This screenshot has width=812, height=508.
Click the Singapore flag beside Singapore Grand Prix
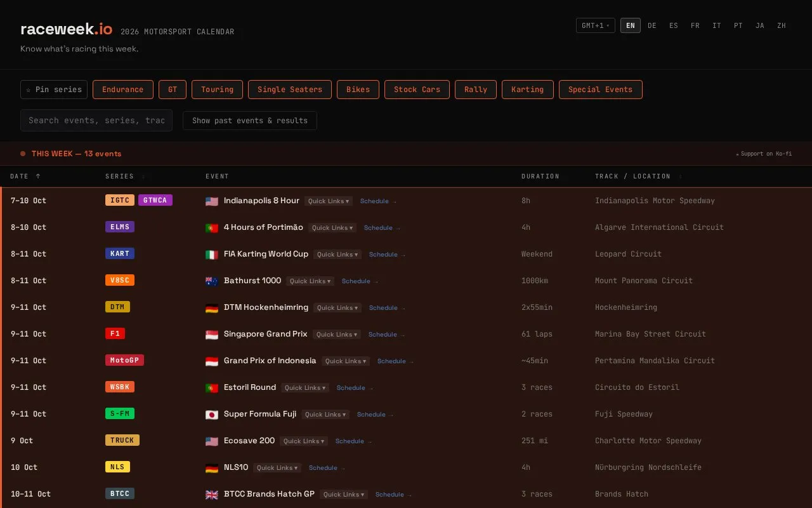click(x=212, y=335)
